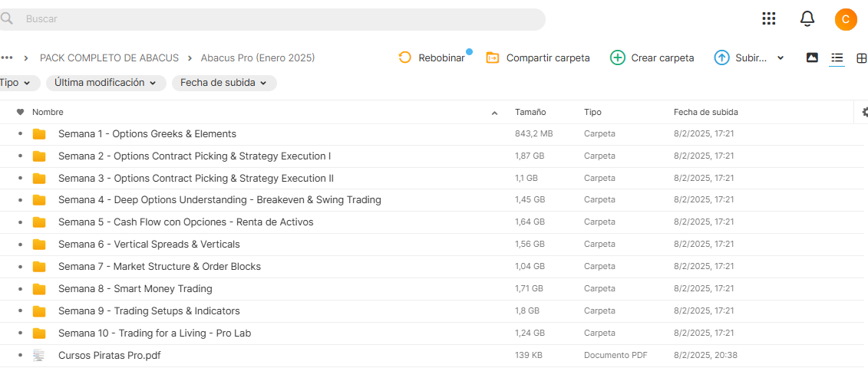The width and height of the screenshot is (868, 391).
Task: Open Semana 5 - Cash Flow con Opciones
Action: point(186,222)
